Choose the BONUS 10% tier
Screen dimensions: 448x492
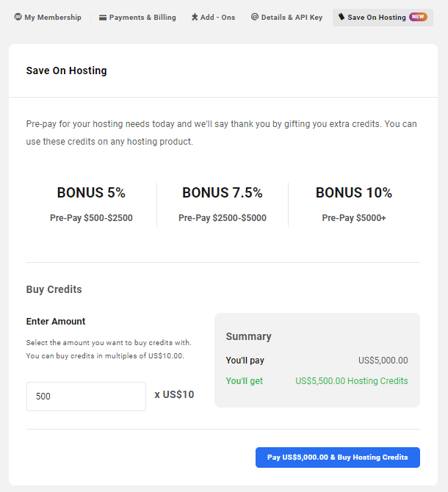click(x=354, y=193)
